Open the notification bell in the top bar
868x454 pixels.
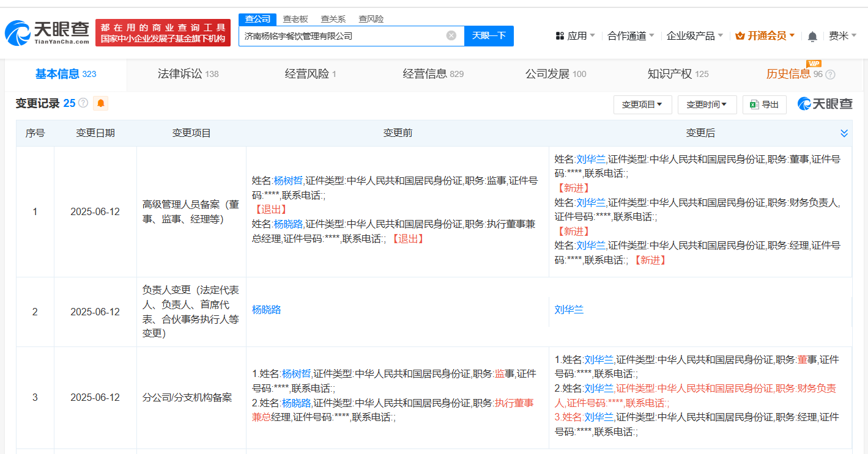coord(812,37)
